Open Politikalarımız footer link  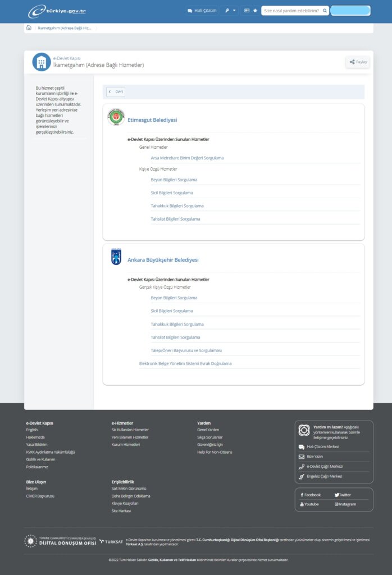pos(37,467)
